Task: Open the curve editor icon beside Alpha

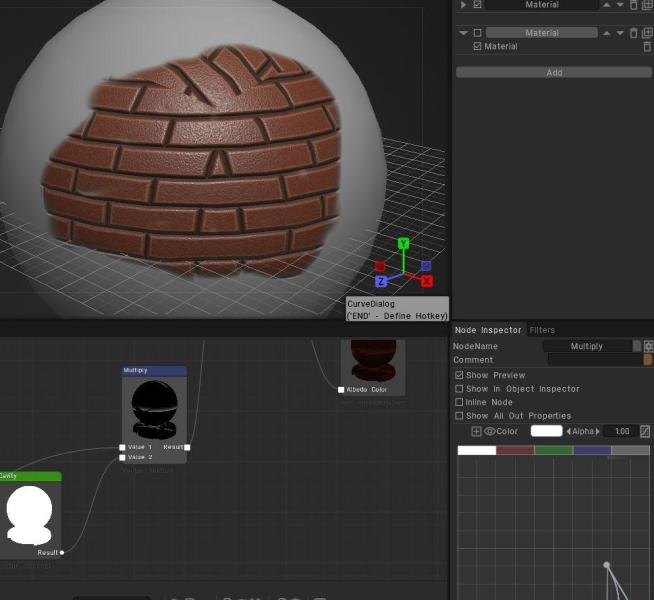Action: click(645, 431)
